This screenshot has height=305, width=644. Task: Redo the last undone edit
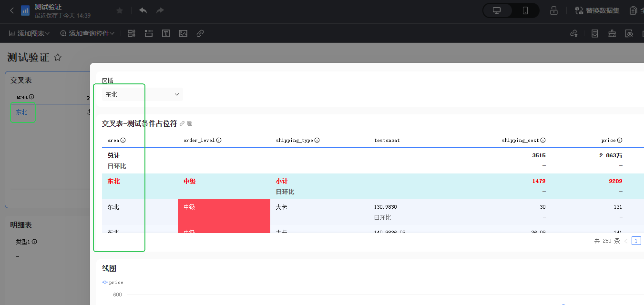(x=160, y=10)
